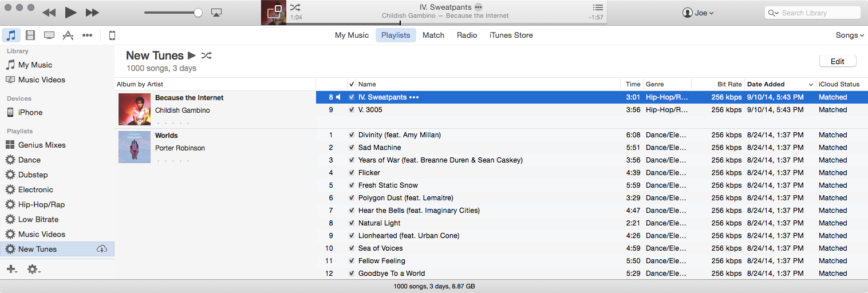This screenshot has width=868, height=293.
Task: Sort by the Album by Artist column header
Action: click(x=215, y=84)
